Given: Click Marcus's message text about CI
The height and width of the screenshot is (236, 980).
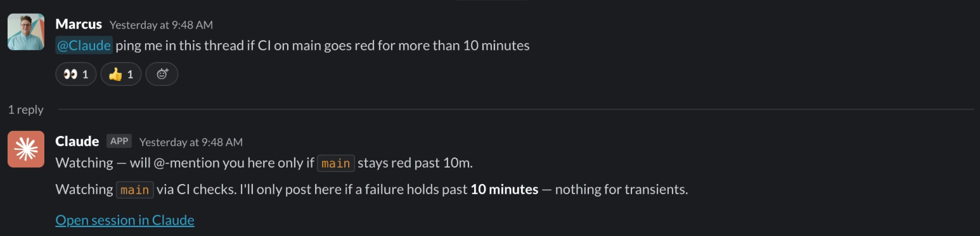Looking at the screenshot, I should tap(322, 46).
